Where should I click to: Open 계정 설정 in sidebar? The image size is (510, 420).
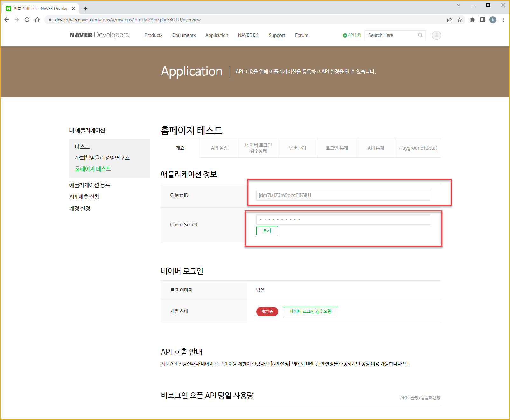(80, 209)
